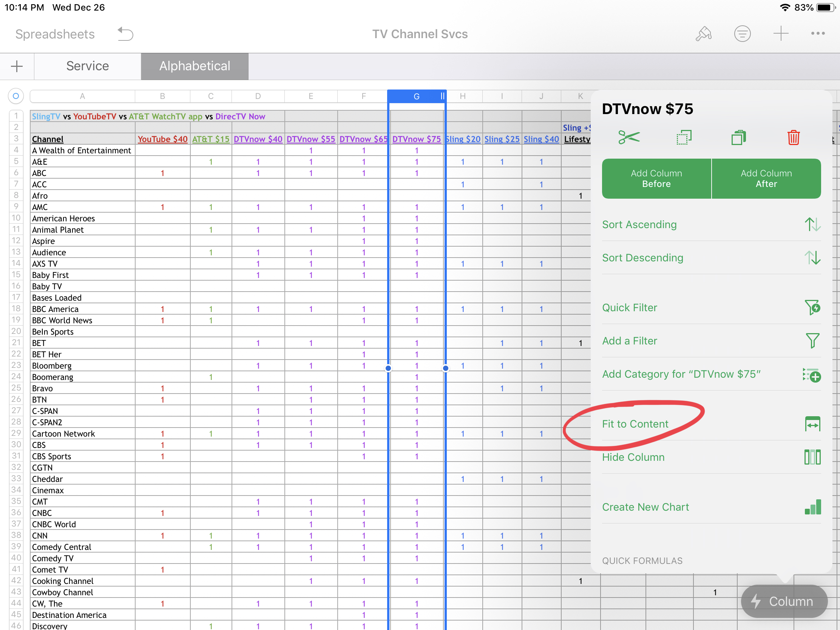Tap the Channel header cell
Image resolution: width=840 pixels, height=630 pixels.
point(82,139)
